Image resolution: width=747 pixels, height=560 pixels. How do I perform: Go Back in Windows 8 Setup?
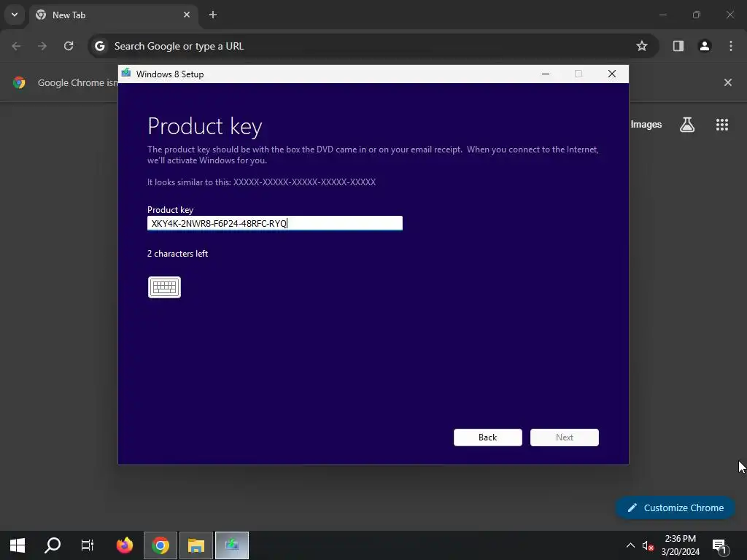pos(487,437)
